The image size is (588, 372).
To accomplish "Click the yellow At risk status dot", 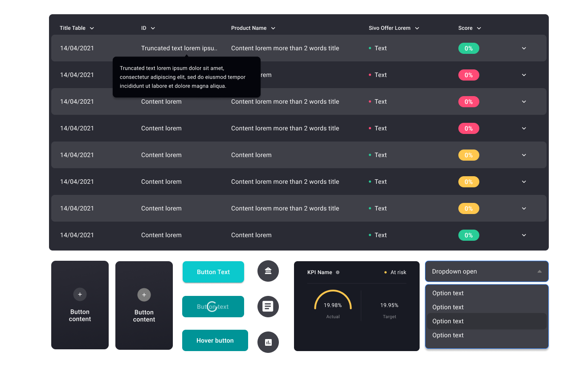I will pyautogui.click(x=385, y=272).
